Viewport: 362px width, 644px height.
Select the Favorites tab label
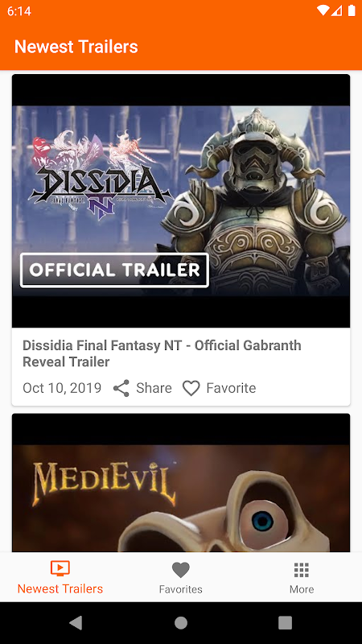pos(180,589)
